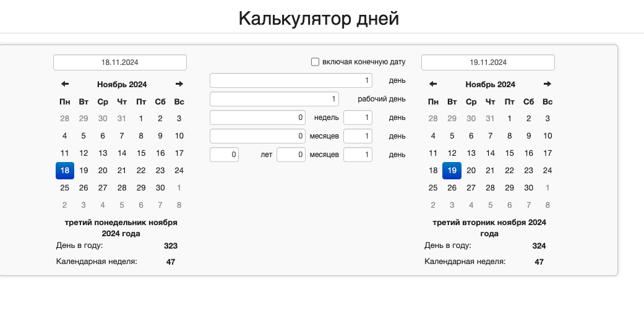Focus the weeks count input field

257,117
